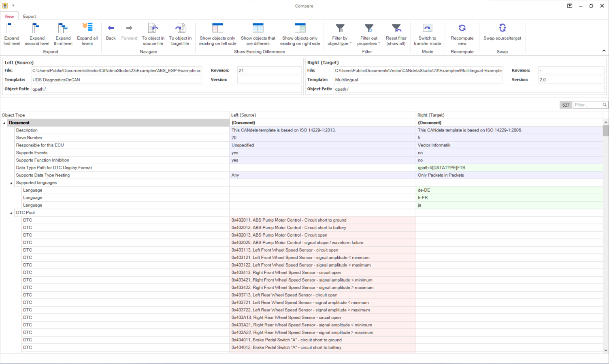
Task: Click the right Template field Multilingual
Action: pos(418,80)
